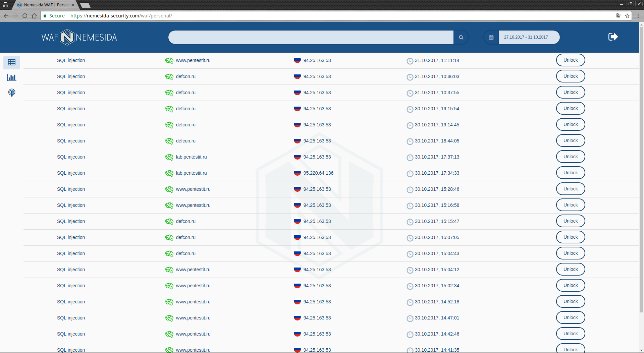Unlock the 30.10.2017, 17:34:33 entry

[x=571, y=173]
